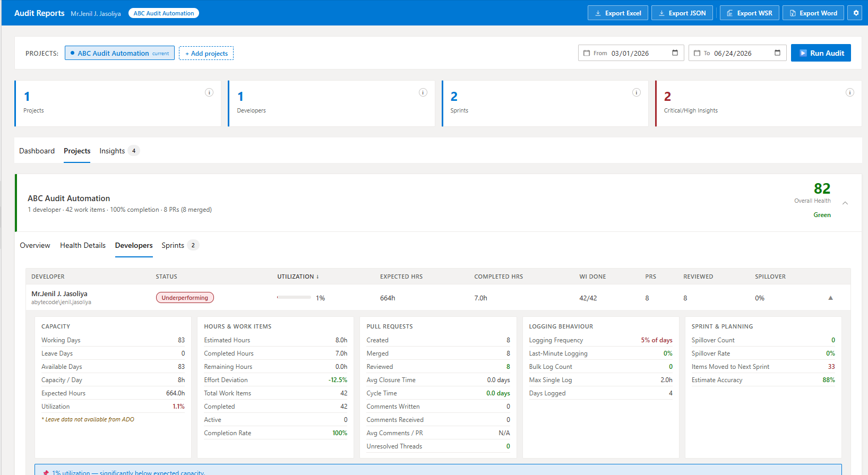The width and height of the screenshot is (868, 475).
Task: Click the Export Word button
Action: pos(813,13)
